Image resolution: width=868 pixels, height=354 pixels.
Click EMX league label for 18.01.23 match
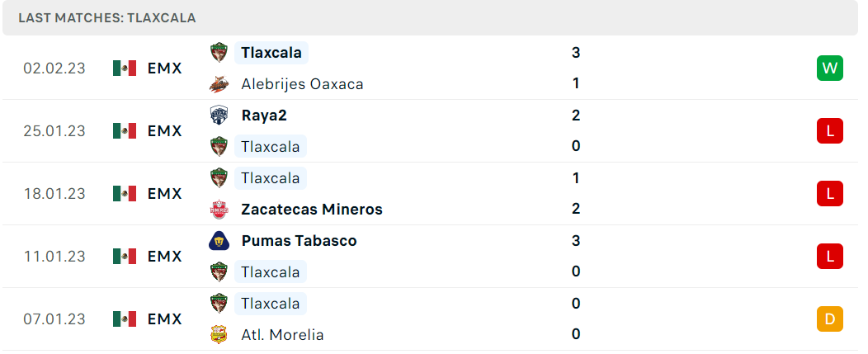coord(164,194)
